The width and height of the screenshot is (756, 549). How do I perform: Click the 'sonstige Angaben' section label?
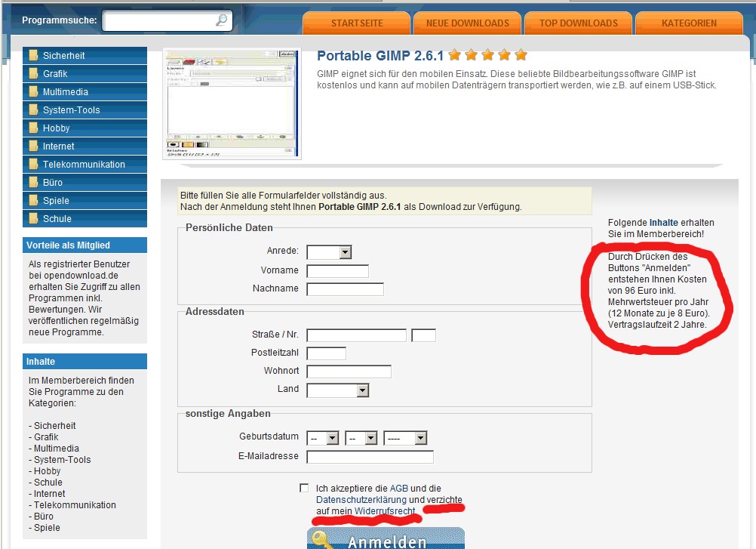click(x=228, y=413)
